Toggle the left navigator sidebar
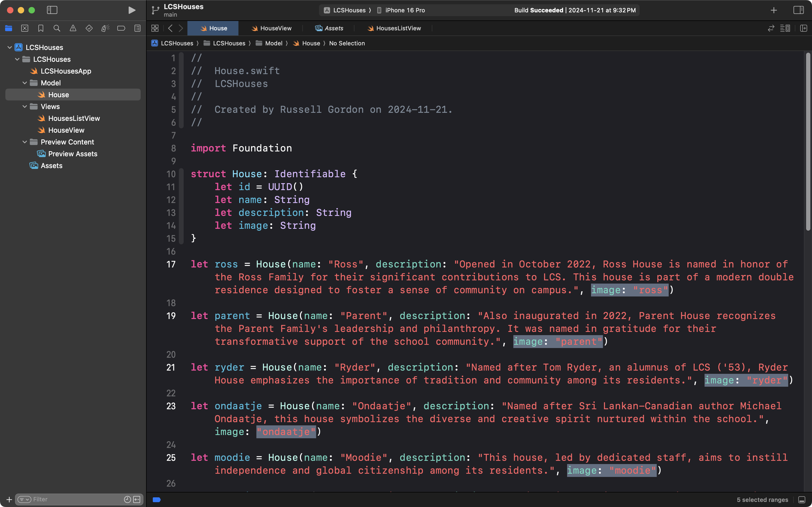 [52, 10]
